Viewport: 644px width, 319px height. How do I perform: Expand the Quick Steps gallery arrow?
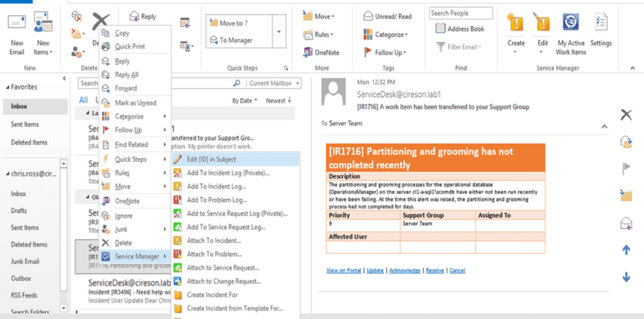(x=279, y=31)
